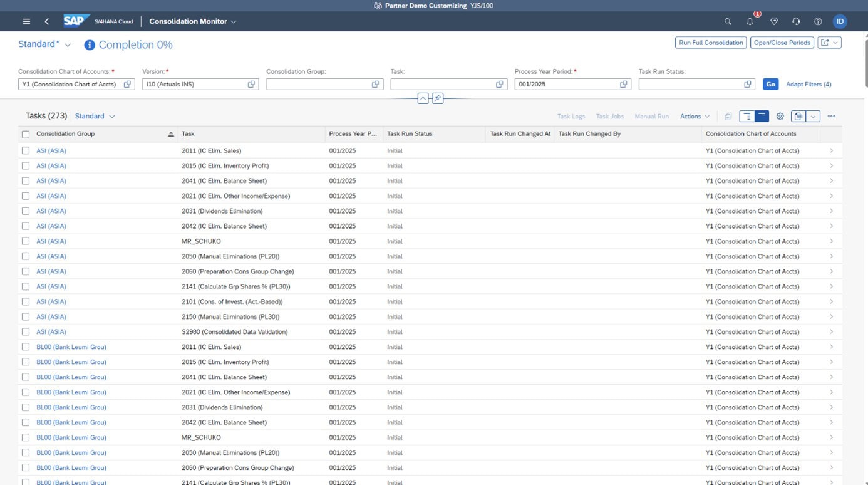868x485 pixels.
Task: Select checkbox for first BL00 row
Action: click(26, 347)
